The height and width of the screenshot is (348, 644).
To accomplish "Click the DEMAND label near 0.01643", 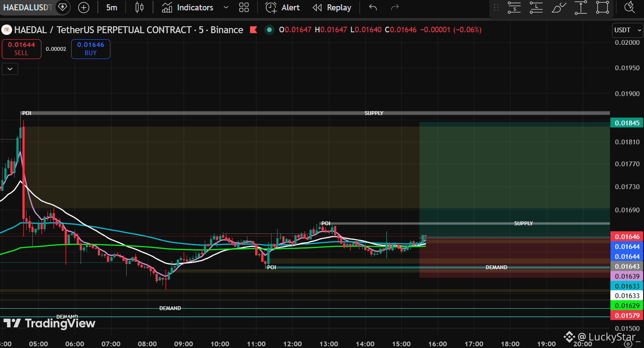I will (x=497, y=267).
